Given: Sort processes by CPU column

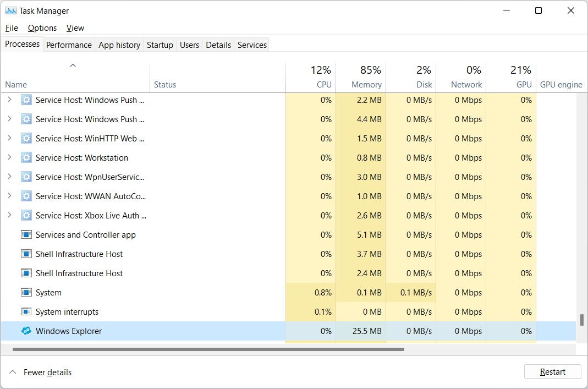Looking at the screenshot, I should [x=311, y=77].
